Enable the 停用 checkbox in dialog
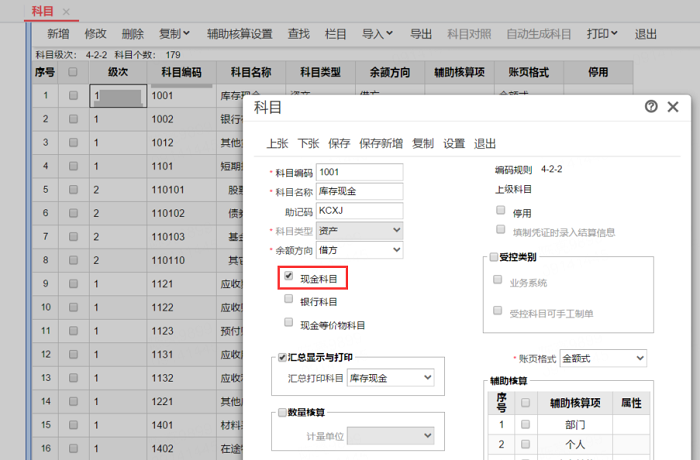 500,211
